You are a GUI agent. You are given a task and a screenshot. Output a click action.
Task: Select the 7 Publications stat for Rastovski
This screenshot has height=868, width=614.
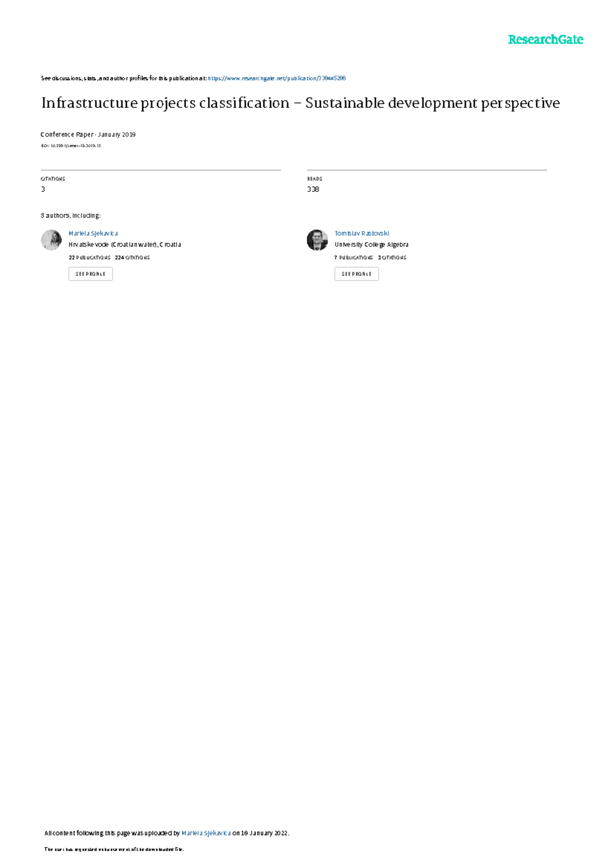pyautogui.click(x=354, y=258)
